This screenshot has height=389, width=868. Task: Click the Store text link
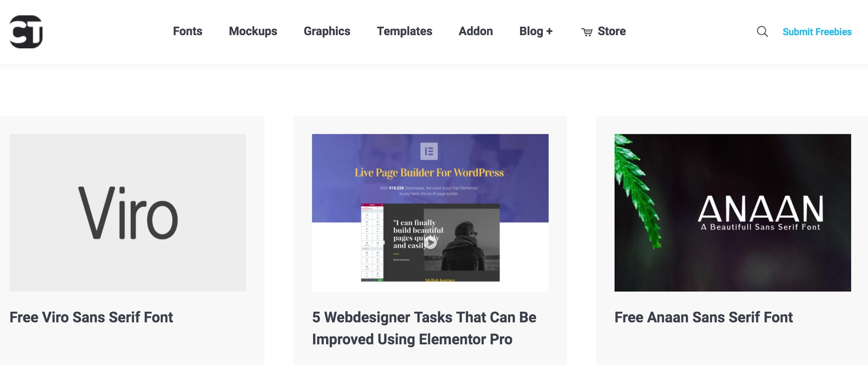coord(612,31)
